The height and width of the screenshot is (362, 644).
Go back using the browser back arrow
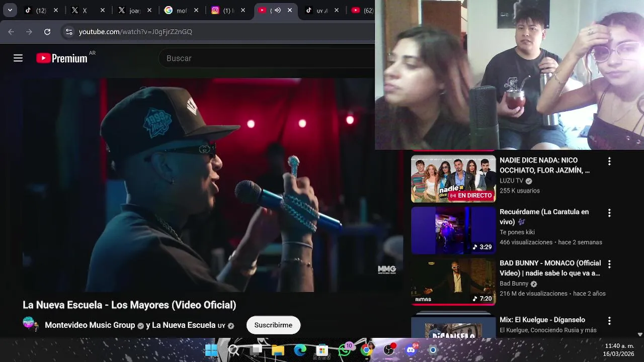[11, 32]
